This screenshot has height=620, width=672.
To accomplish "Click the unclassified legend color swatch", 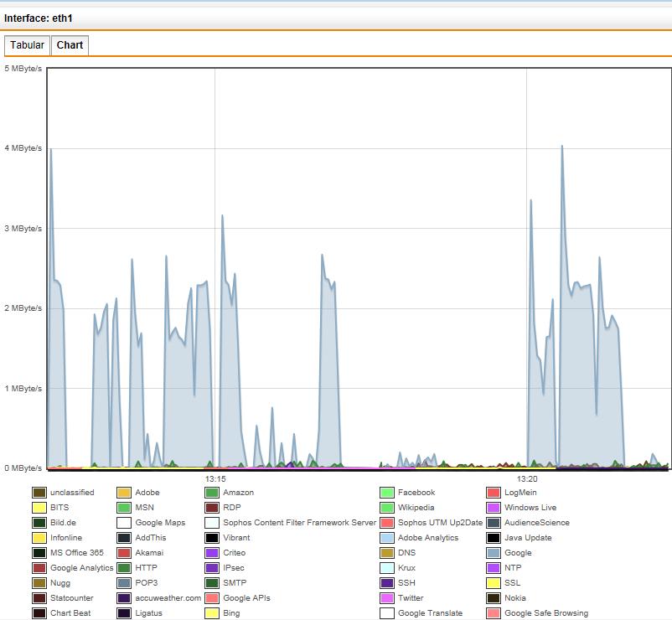I will click(x=39, y=493).
